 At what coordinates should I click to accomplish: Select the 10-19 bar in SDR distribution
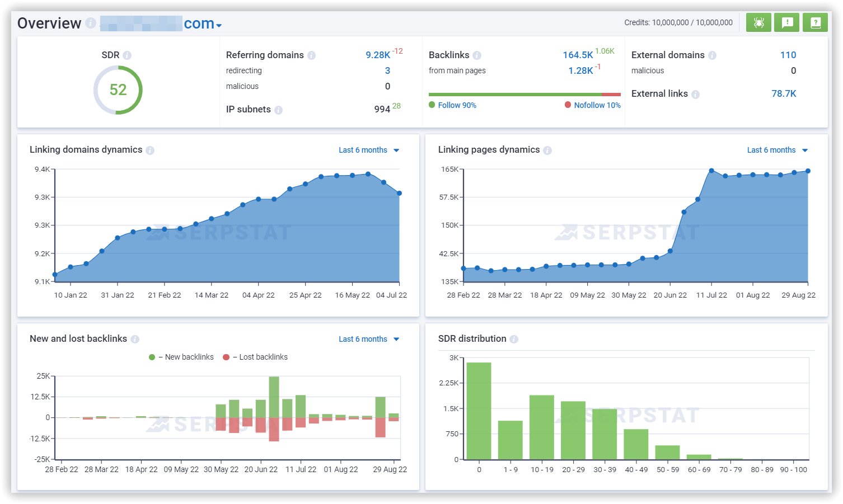point(542,428)
